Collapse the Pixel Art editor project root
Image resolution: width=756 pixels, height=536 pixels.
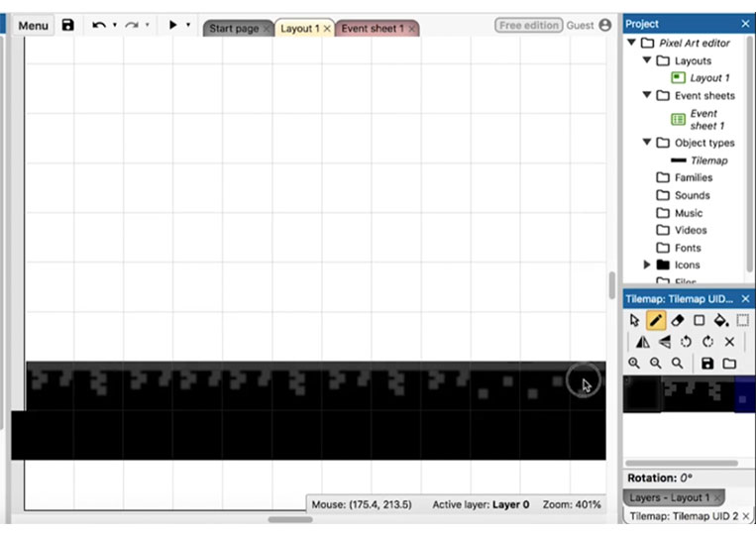pos(631,43)
